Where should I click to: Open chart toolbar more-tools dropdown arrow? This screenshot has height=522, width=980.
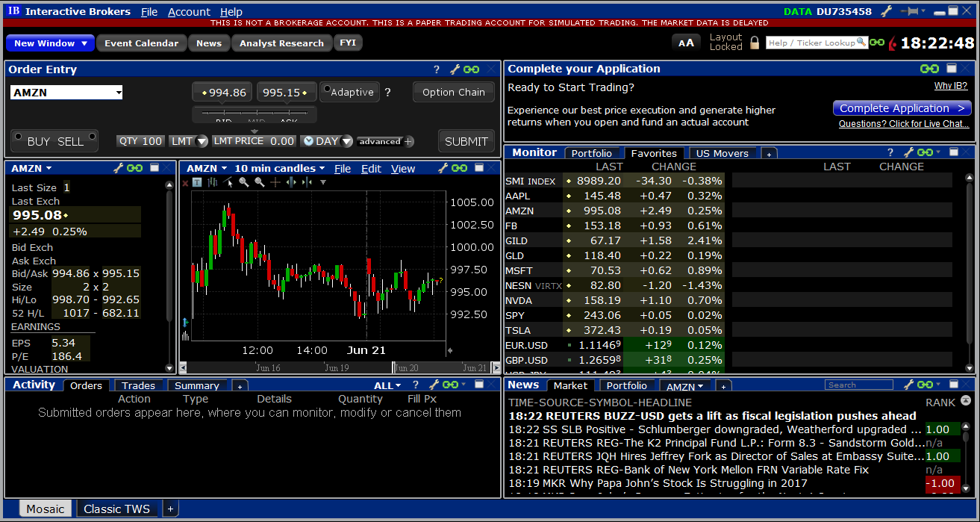323,182
